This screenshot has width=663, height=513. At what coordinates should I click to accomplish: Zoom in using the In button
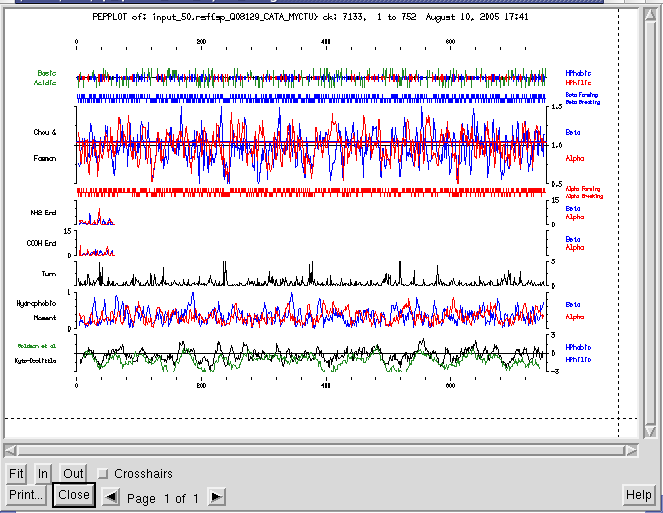click(43, 473)
